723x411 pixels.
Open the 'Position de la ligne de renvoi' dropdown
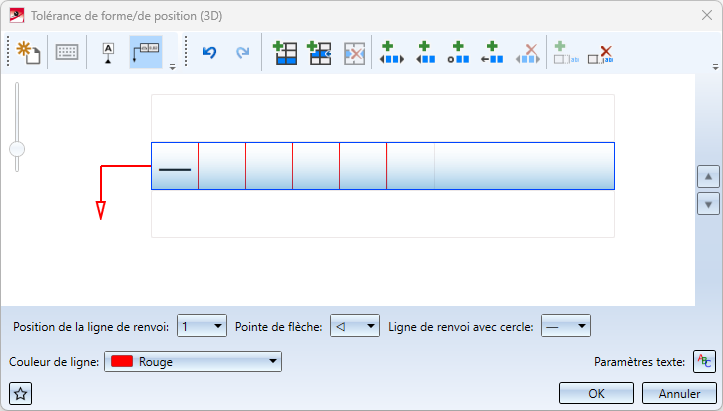coord(202,326)
